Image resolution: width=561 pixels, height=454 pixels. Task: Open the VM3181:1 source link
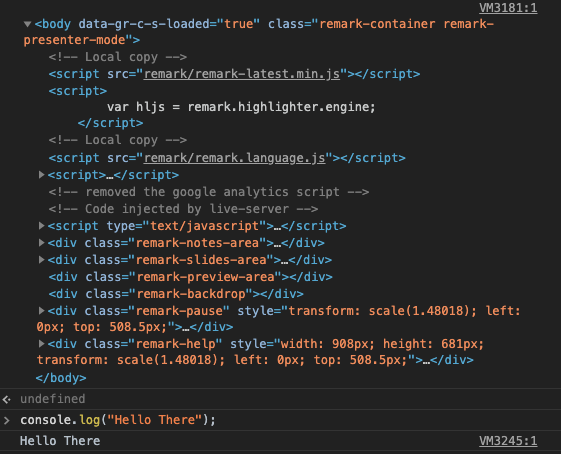pyautogui.click(x=508, y=8)
